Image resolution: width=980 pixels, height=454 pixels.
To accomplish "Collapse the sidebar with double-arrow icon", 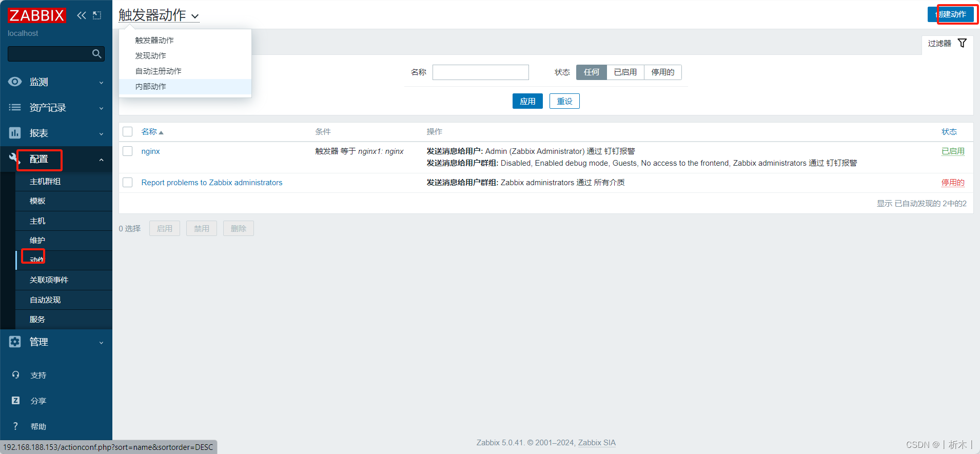I will (x=81, y=15).
